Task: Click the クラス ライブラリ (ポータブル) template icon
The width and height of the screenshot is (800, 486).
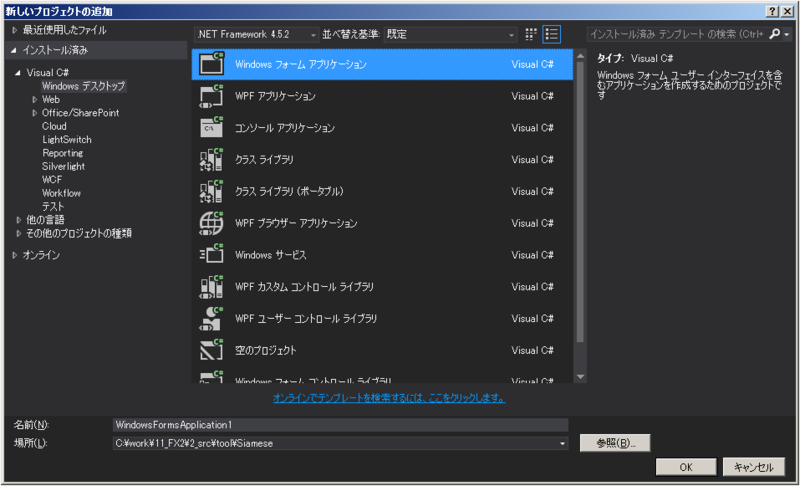Action: [x=211, y=191]
